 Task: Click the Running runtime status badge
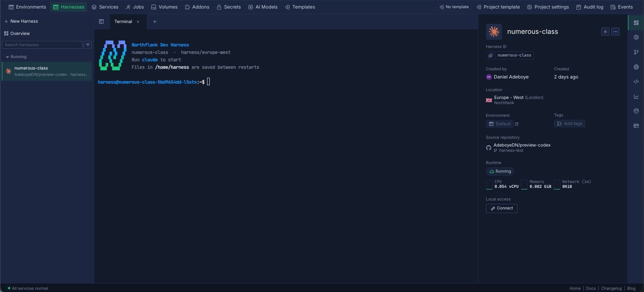pos(500,171)
